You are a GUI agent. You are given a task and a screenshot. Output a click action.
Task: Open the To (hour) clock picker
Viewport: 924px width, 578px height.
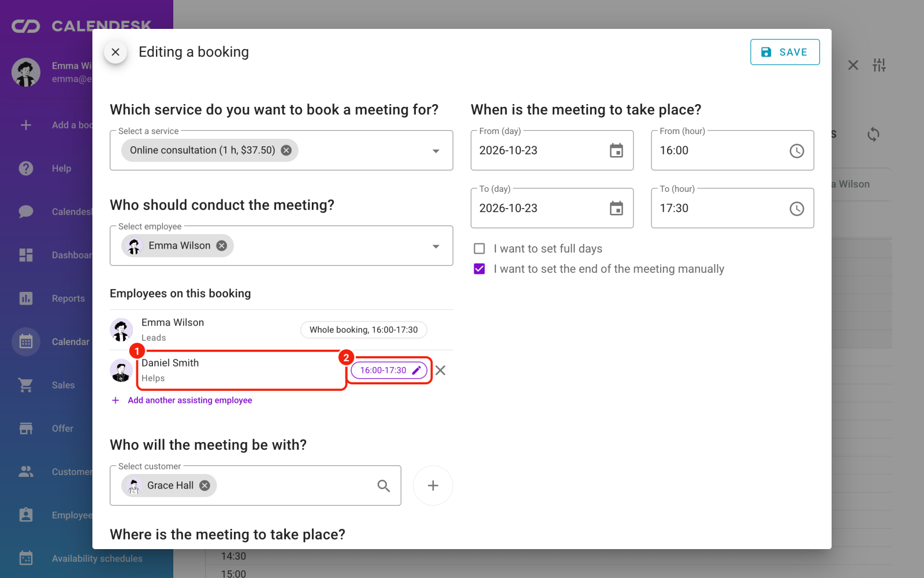tap(797, 209)
